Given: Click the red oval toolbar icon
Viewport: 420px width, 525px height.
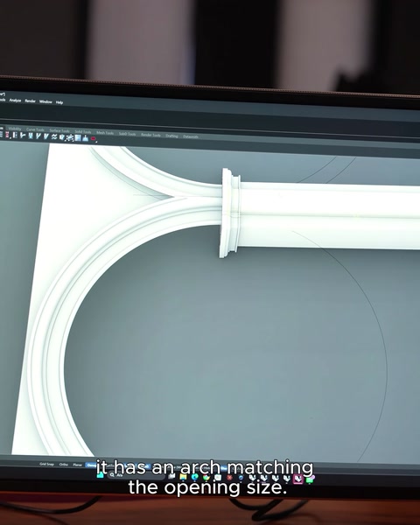Looking at the screenshot, I should pyautogui.click(x=93, y=138).
